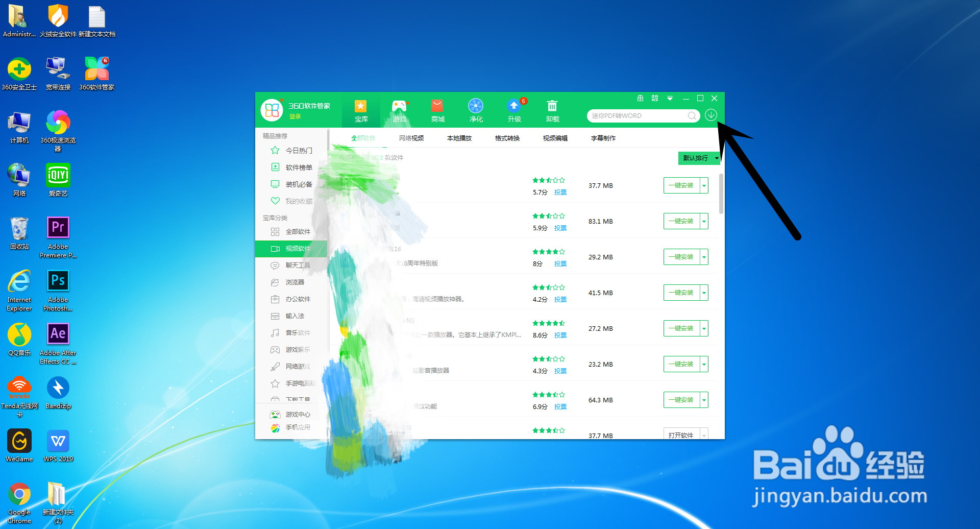980x529 pixels.
Task: Open the 卸载 trash can section
Action: point(552,111)
